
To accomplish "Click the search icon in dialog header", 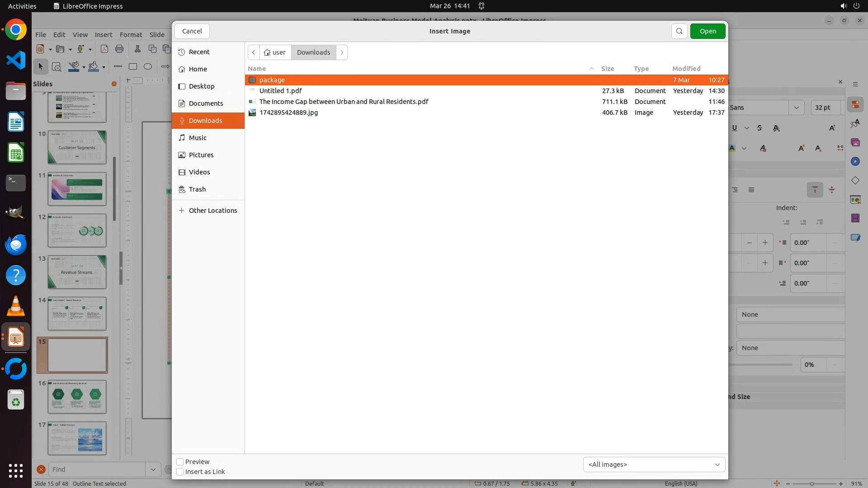I will 679,31.
